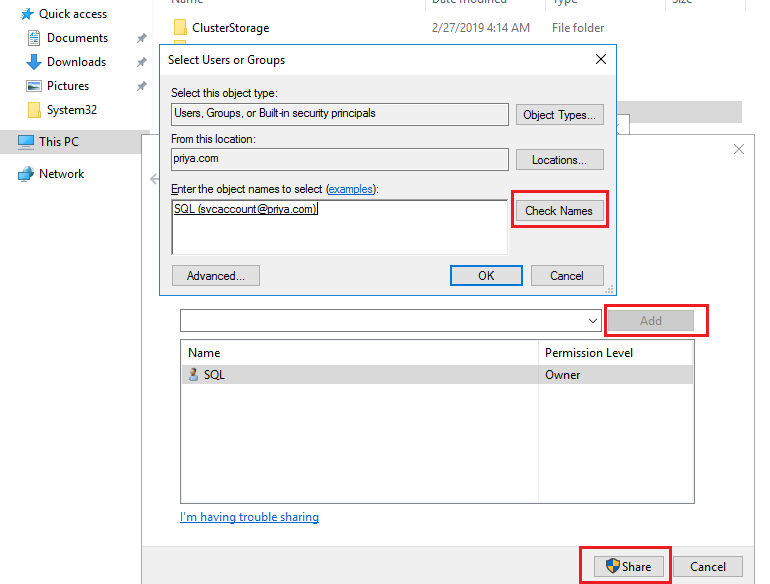Select the SQL user row

(x=437, y=374)
